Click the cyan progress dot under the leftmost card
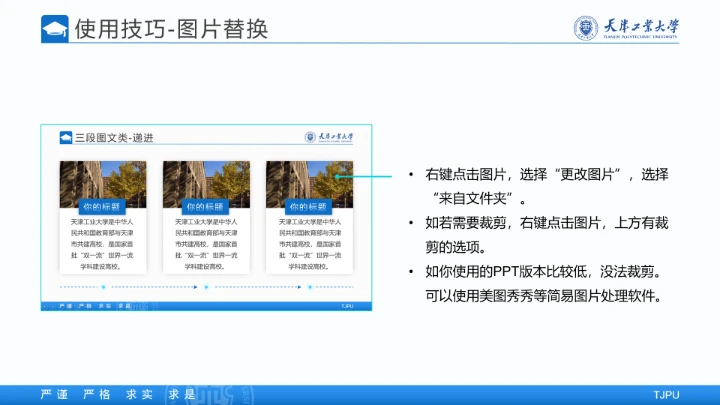The width and height of the screenshot is (720, 405). point(103,287)
